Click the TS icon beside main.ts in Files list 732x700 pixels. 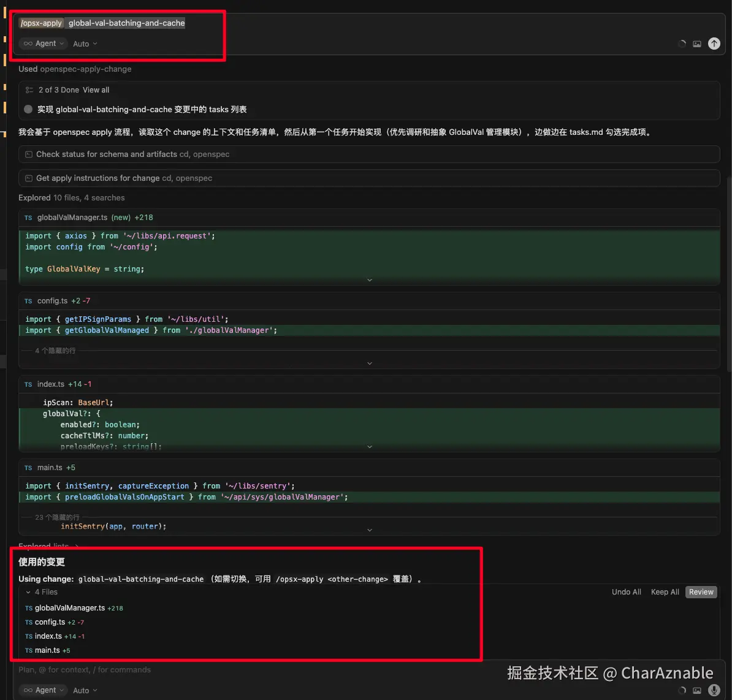click(x=28, y=650)
